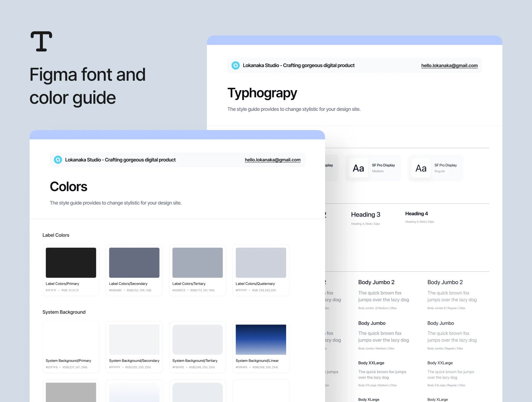This screenshot has height=402, width=532.
Task: Click the "System Background/Primary" name
Action: pos(68,361)
